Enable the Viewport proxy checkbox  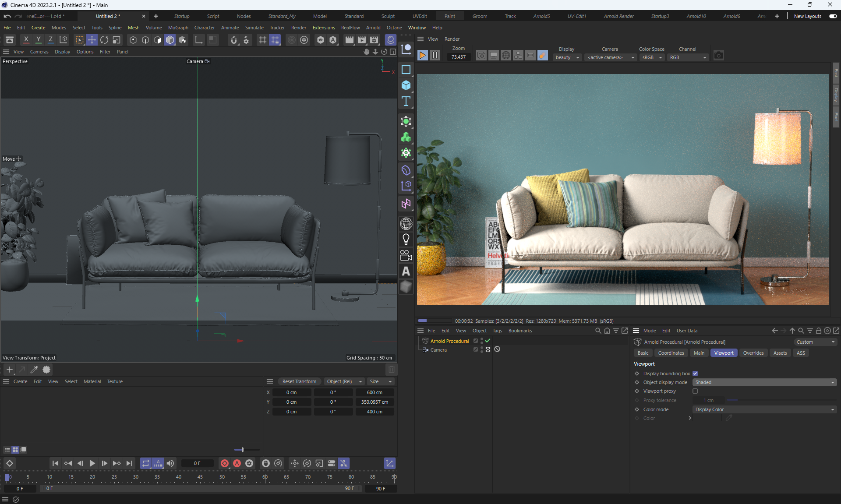pos(695,391)
